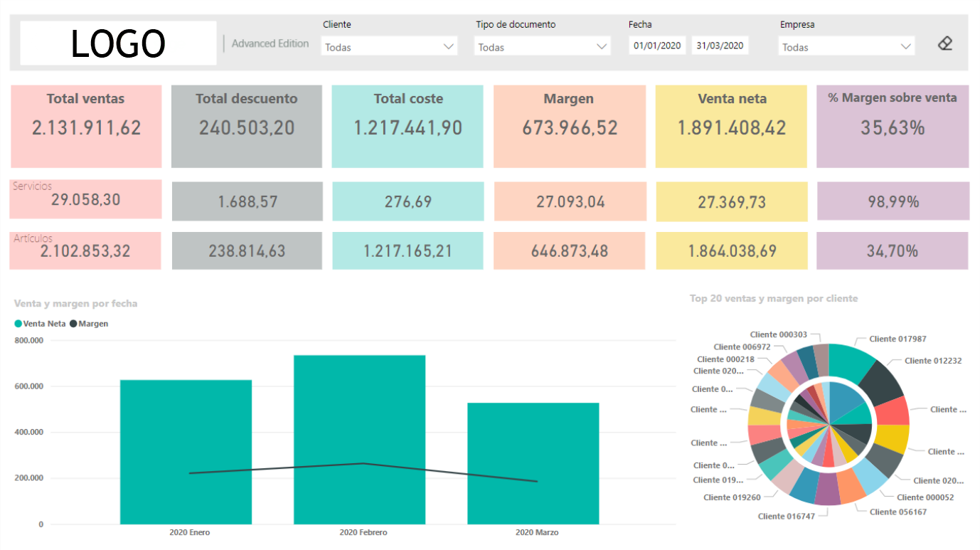The width and height of the screenshot is (980, 550).
Task: Click the Cliente 017987 donut slice
Action: point(851,359)
